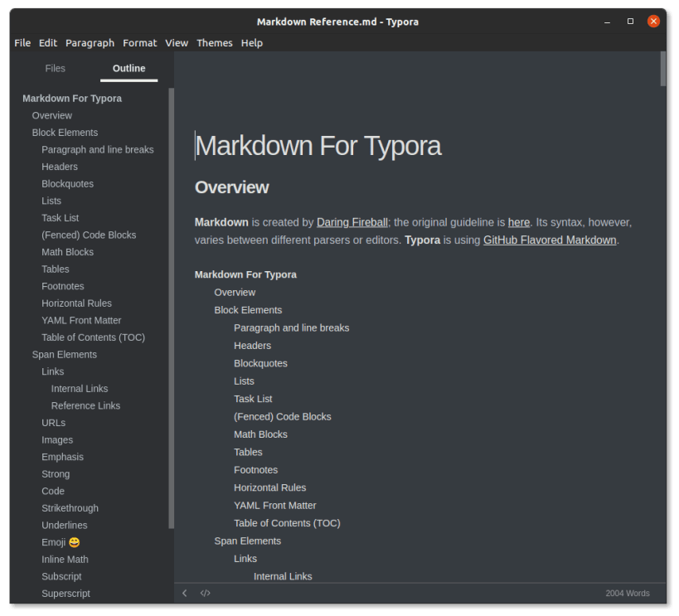Select Task List in outline sidebar
The image size is (679, 616).
click(x=61, y=218)
